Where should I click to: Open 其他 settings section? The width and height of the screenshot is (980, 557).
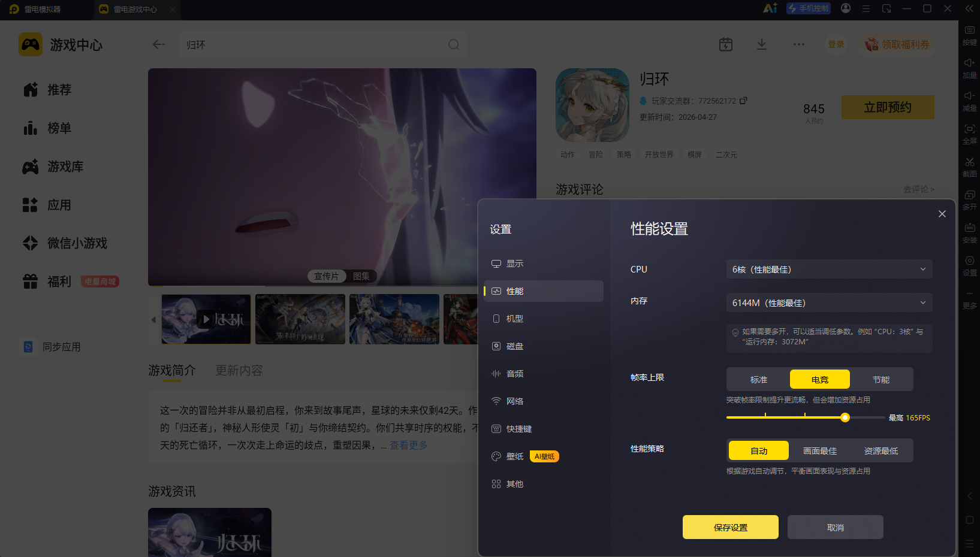coord(544,484)
